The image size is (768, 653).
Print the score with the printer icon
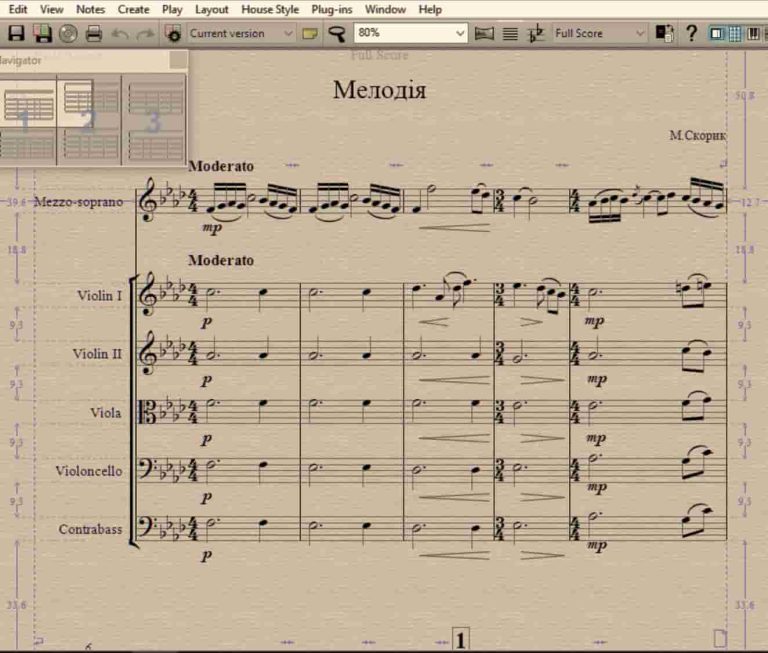[94, 33]
